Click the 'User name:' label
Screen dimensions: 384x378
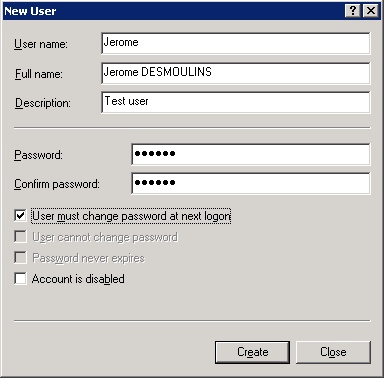click(x=41, y=44)
